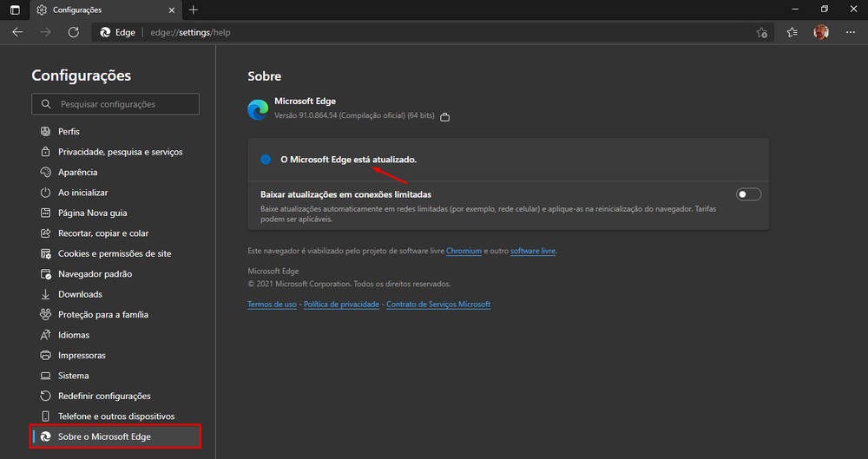Click the add to favorites star icon
Viewport: 868px width, 459px height.
tap(761, 32)
